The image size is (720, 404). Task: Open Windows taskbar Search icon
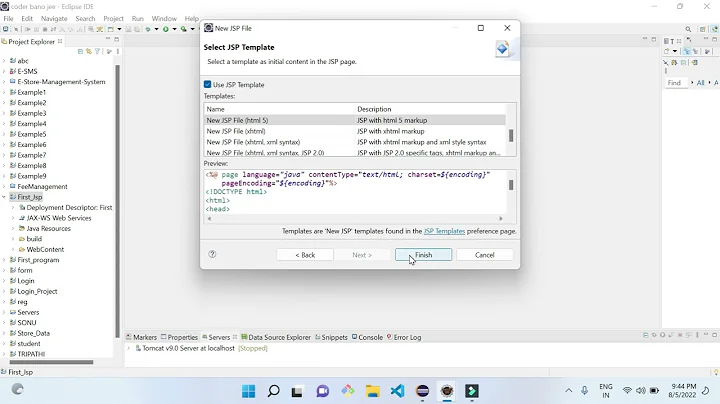click(273, 391)
